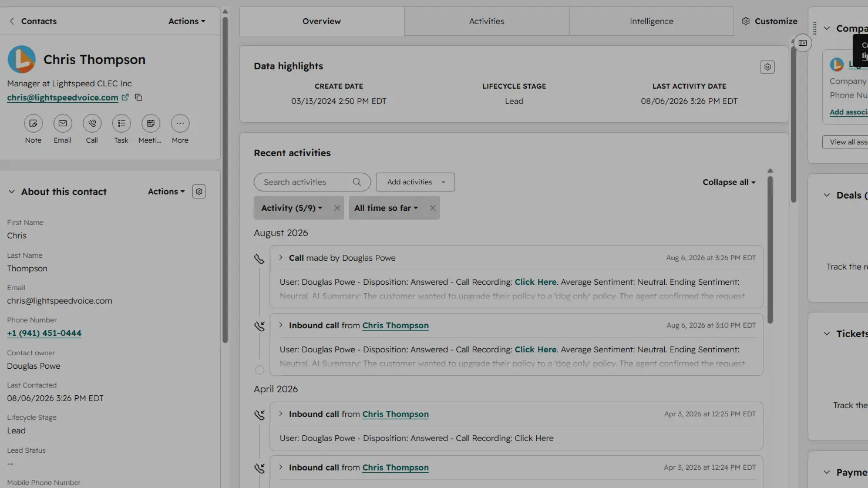Viewport: 868px width, 488px height.
Task: Click the left panel vertical scrollbar
Action: pyautogui.click(x=225, y=179)
